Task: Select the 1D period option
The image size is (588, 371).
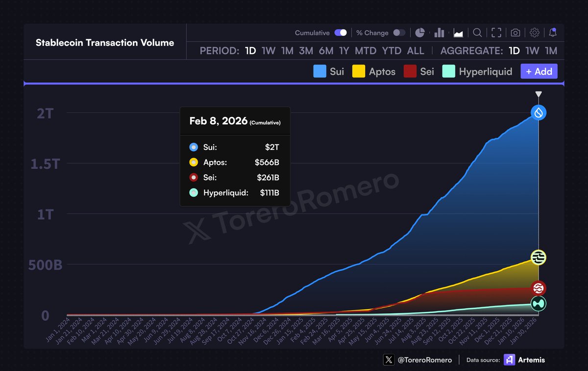Action: click(250, 51)
